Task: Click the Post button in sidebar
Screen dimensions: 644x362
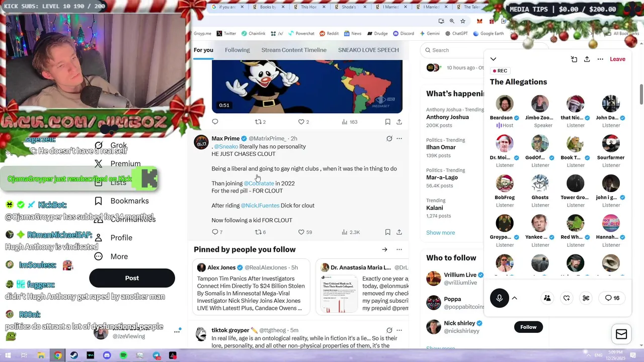Action: click(x=132, y=278)
